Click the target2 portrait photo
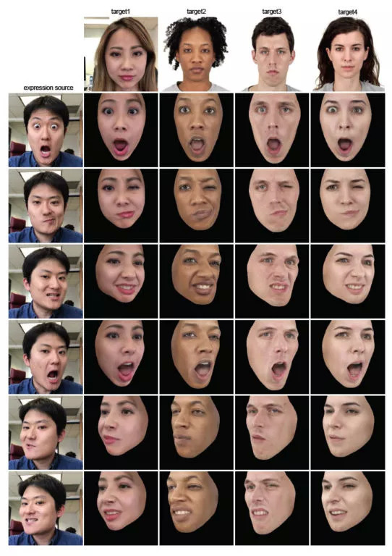Screen dimensions: 392x556 (196, 54)
